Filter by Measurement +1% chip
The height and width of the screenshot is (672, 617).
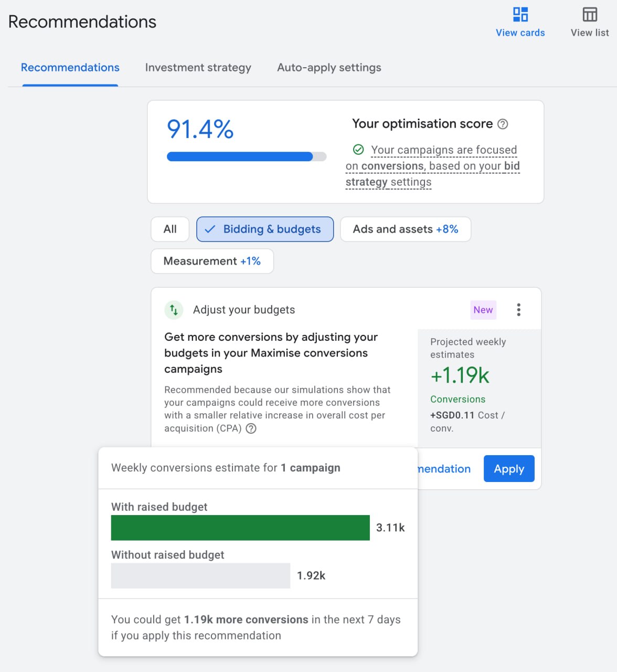pyautogui.click(x=212, y=261)
